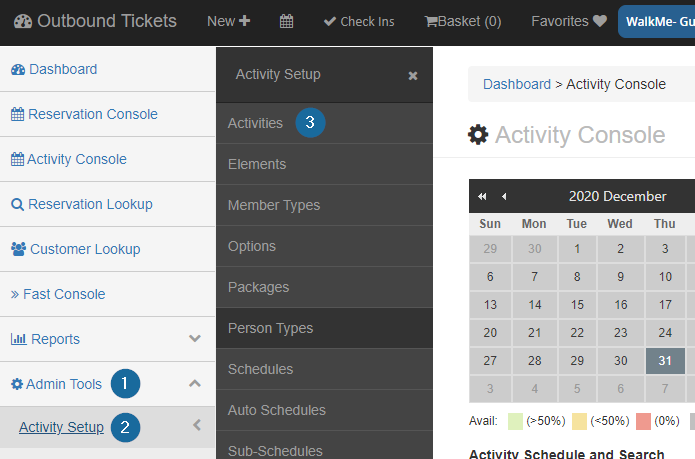This screenshot has width=695, height=459.
Task: Click the Check Ins checkmark icon
Action: tap(329, 21)
